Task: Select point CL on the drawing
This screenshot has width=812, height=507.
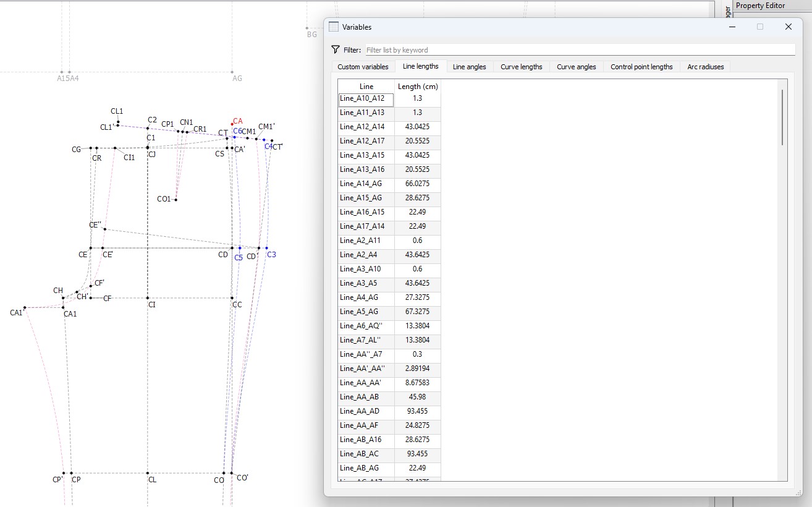Action: pyautogui.click(x=148, y=473)
